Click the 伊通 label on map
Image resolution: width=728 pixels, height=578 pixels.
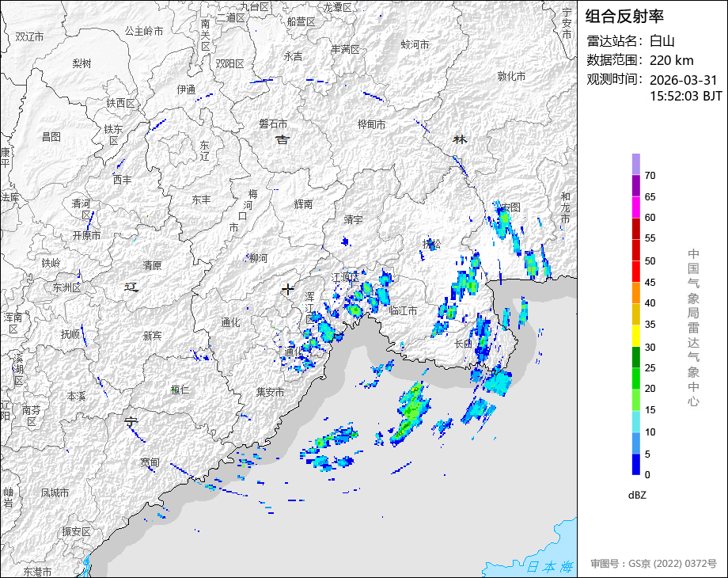coord(186,89)
